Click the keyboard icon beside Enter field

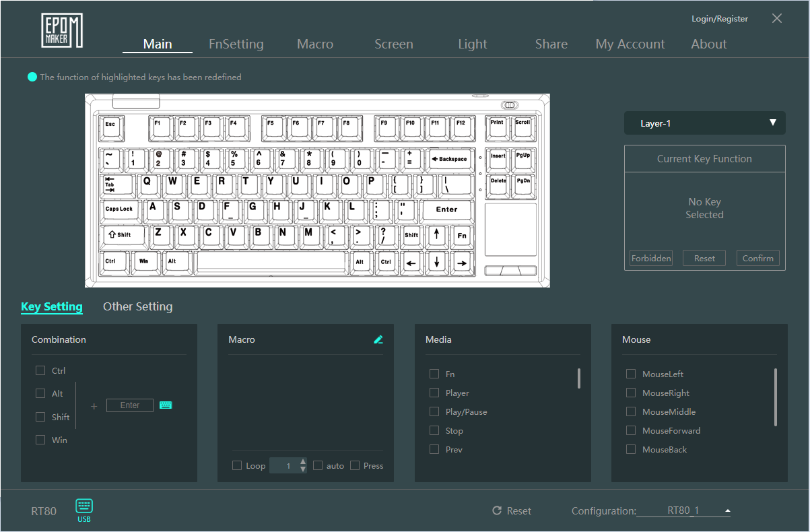click(x=166, y=405)
